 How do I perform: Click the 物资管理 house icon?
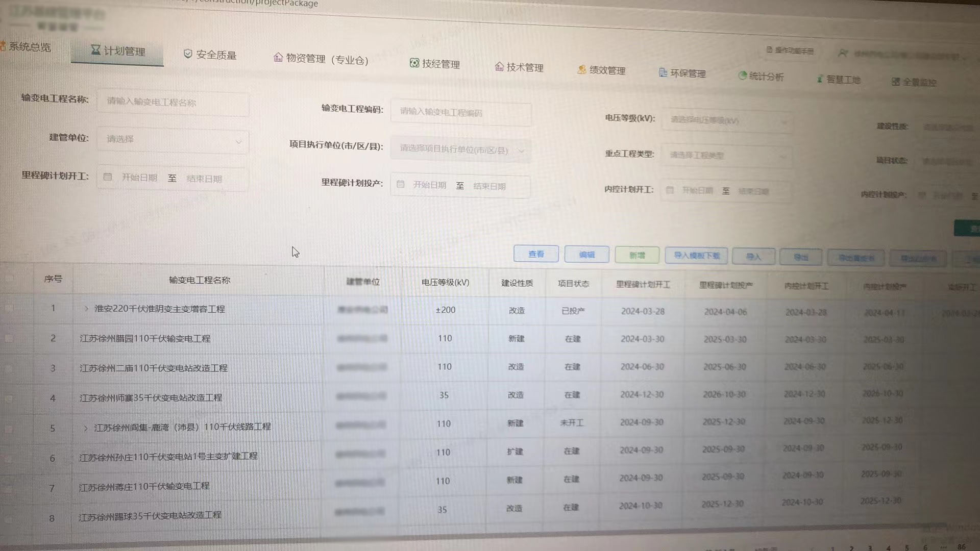pyautogui.click(x=278, y=57)
